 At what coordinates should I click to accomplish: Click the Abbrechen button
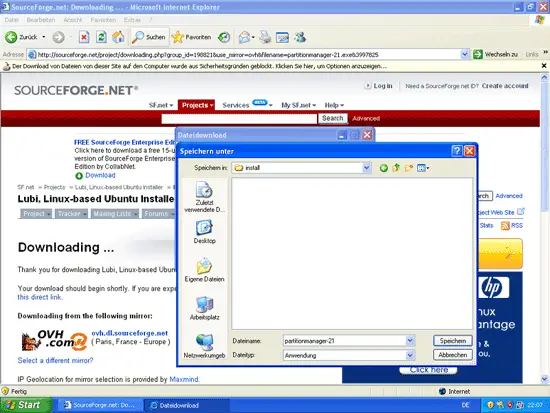[452, 355]
